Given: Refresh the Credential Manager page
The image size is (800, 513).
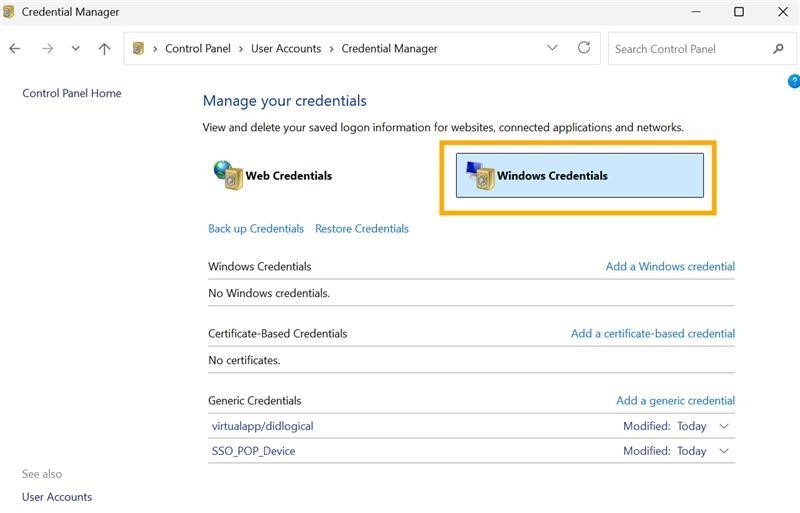Looking at the screenshot, I should (x=584, y=48).
